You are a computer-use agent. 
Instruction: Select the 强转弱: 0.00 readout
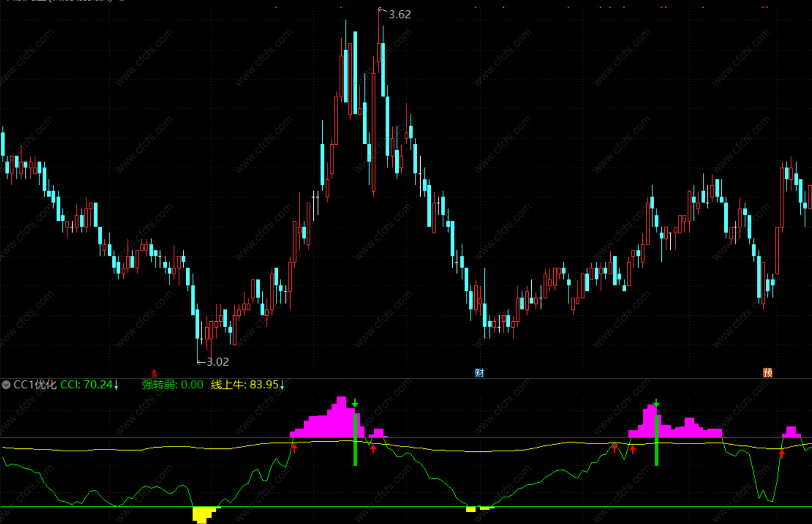coord(173,385)
